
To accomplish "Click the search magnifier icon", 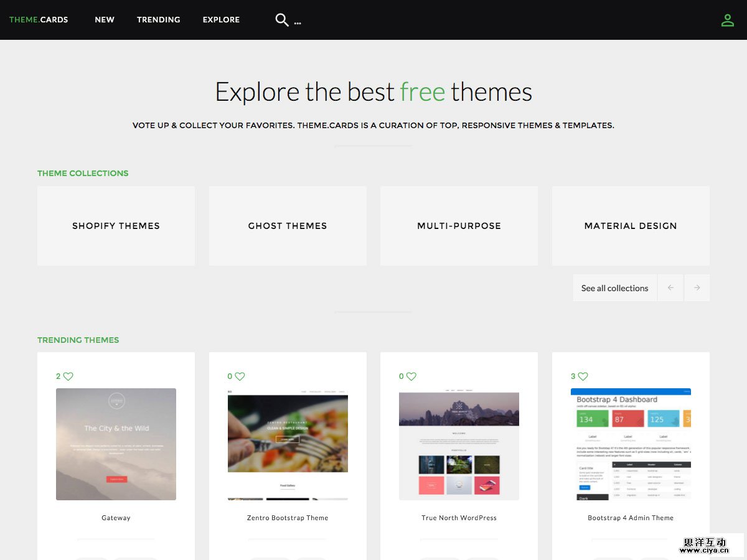I will [x=282, y=20].
